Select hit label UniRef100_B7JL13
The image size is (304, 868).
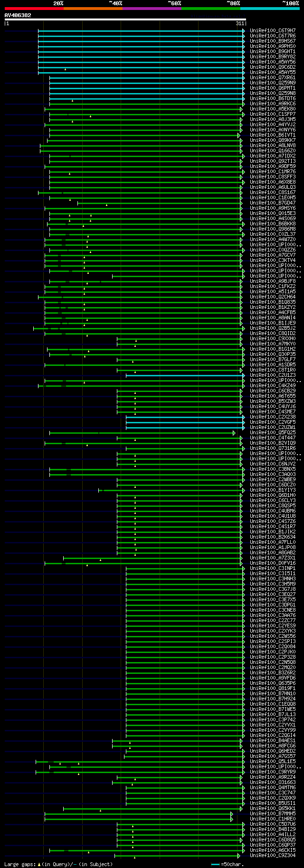[273, 715]
